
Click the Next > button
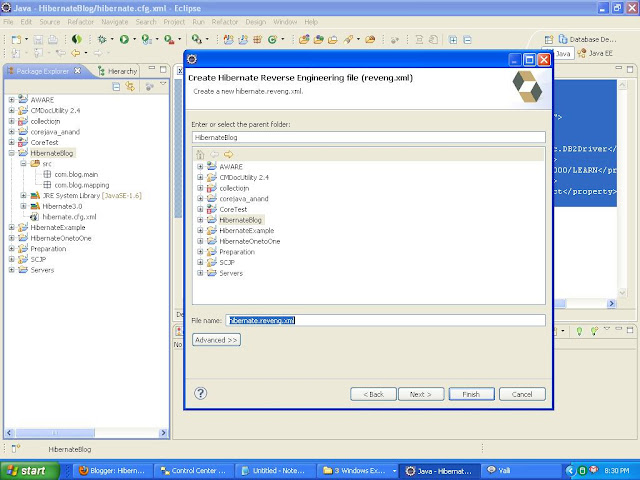tap(421, 394)
